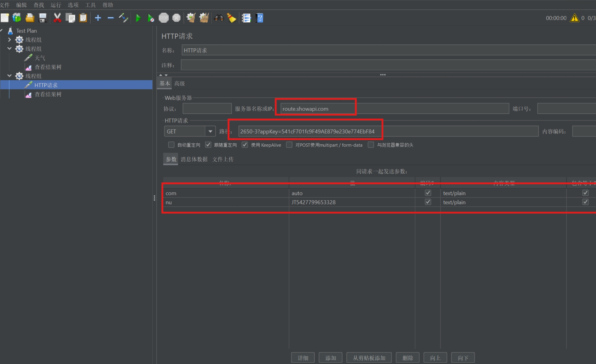Toggle the 与浏览器兼容的头 checkbox
The image size is (596, 364).
371,145
